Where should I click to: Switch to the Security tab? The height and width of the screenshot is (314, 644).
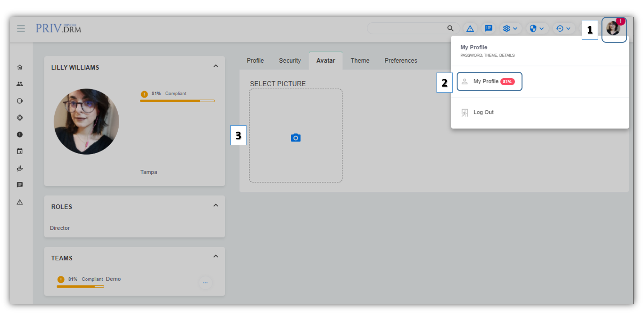pos(290,61)
